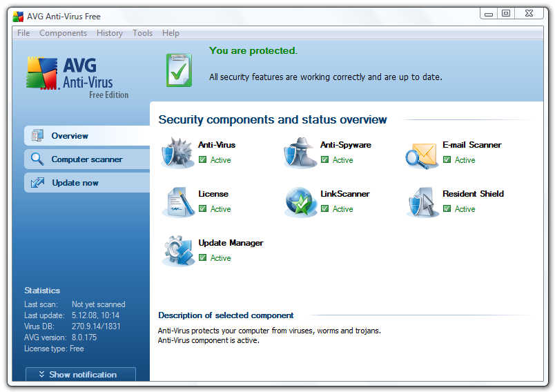Close the AVG Anti-Virus Free window
Viewport: 555px width, 392px height.
[x=529, y=13]
